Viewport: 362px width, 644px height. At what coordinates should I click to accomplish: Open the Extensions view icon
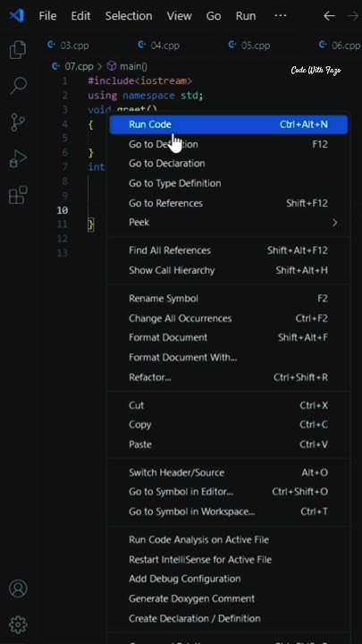pos(18,195)
